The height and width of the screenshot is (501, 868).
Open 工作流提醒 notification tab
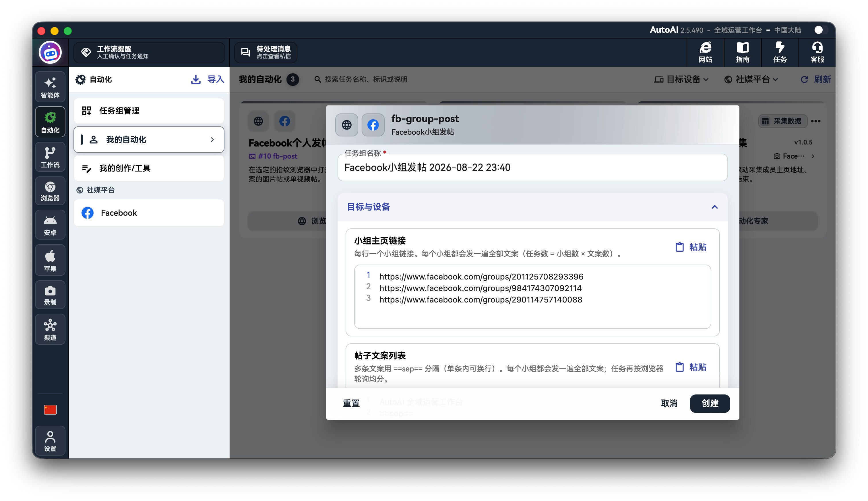coord(150,52)
